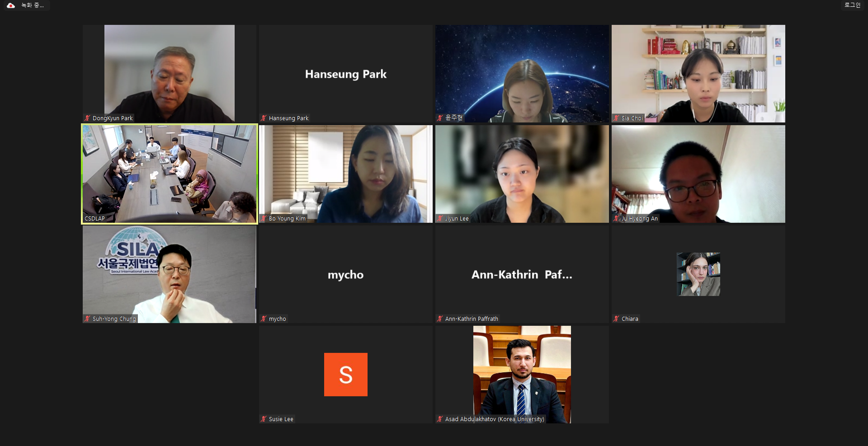Click muted mic icon beside Susie Lee

coord(264,419)
